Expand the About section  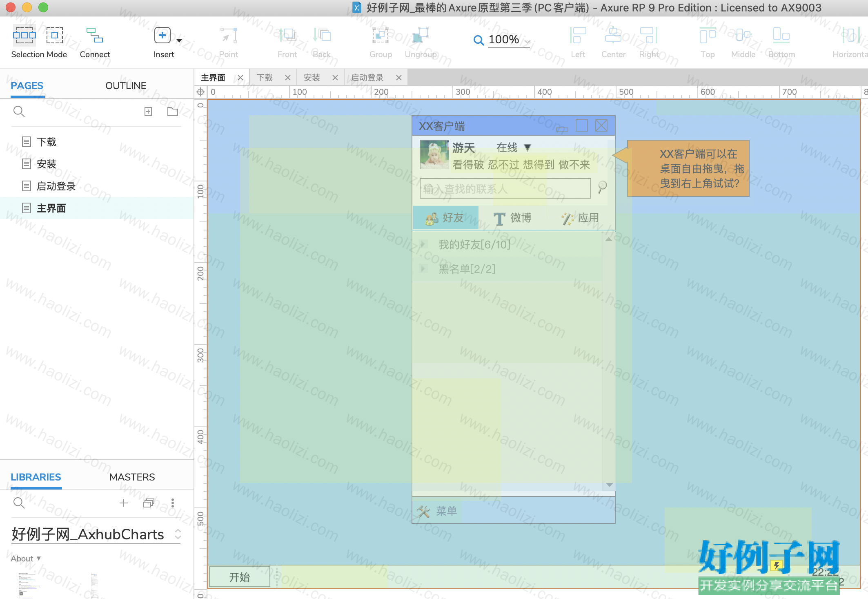click(x=26, y=559)
